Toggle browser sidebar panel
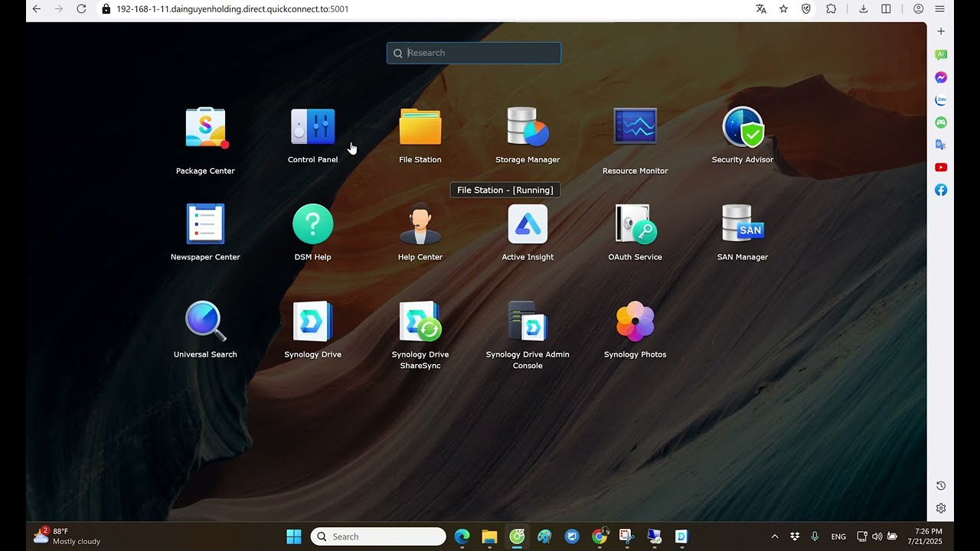Screen dimensions: 980x551 coord(886,9)
